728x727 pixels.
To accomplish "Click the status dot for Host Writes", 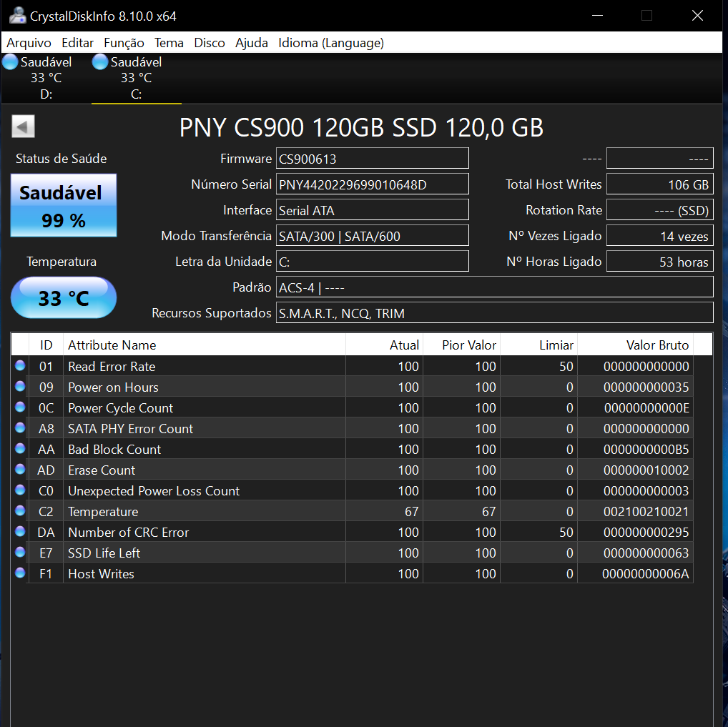I will (20, 573).
